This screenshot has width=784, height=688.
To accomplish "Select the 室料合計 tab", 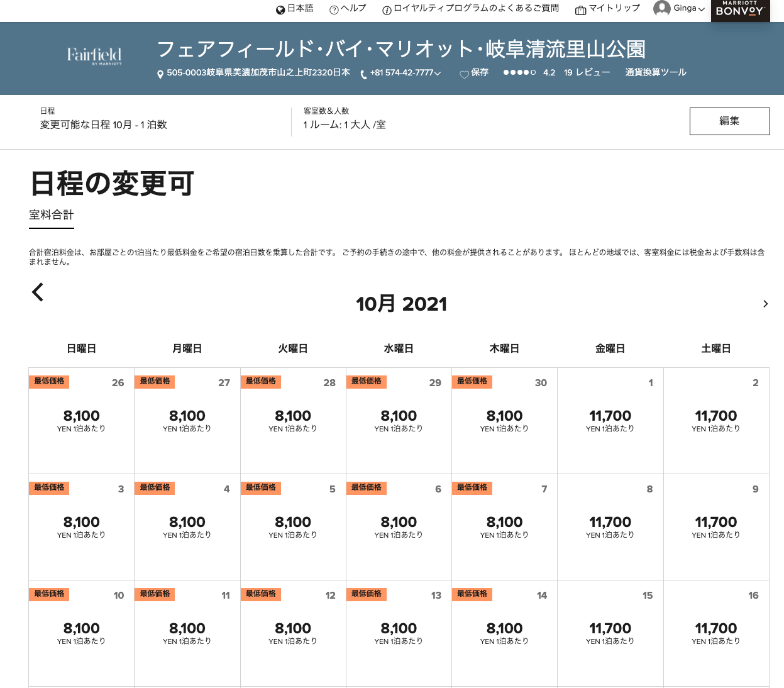I will [52, 215].
